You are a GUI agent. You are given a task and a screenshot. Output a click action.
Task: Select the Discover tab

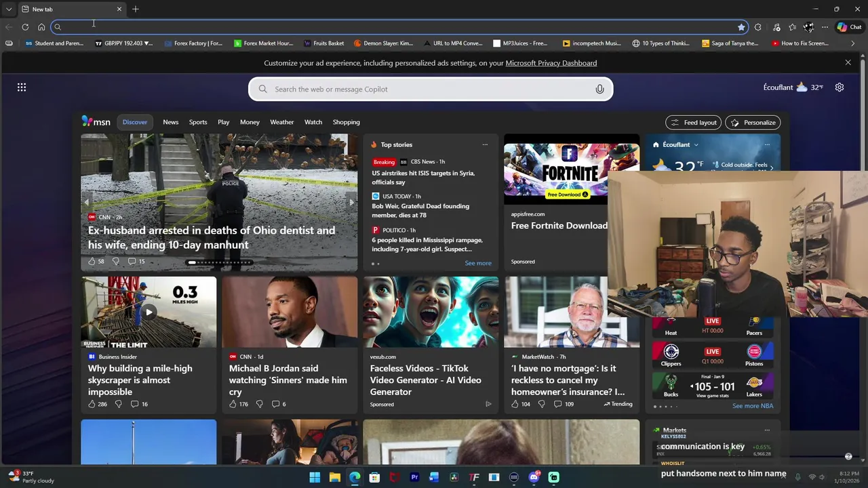(135, 122)
